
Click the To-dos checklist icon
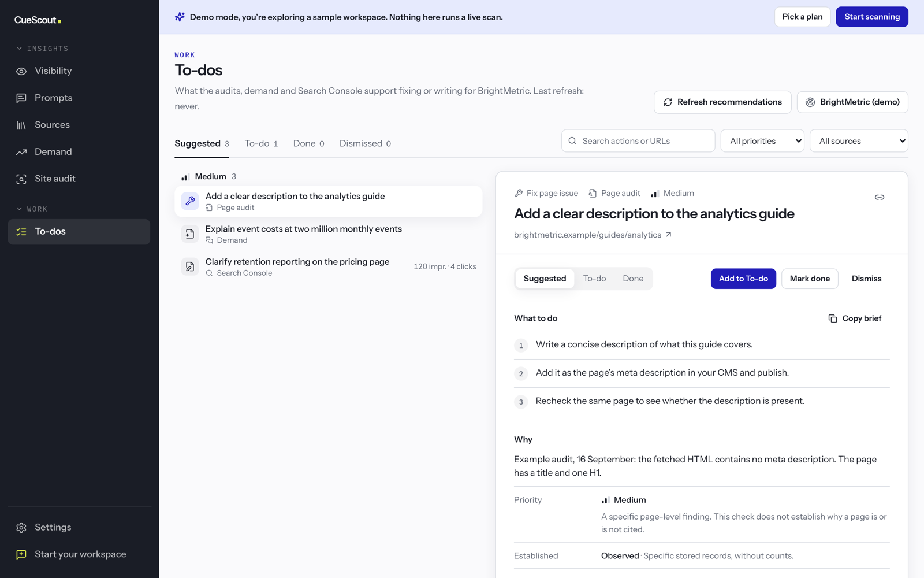tap(21, 232)
